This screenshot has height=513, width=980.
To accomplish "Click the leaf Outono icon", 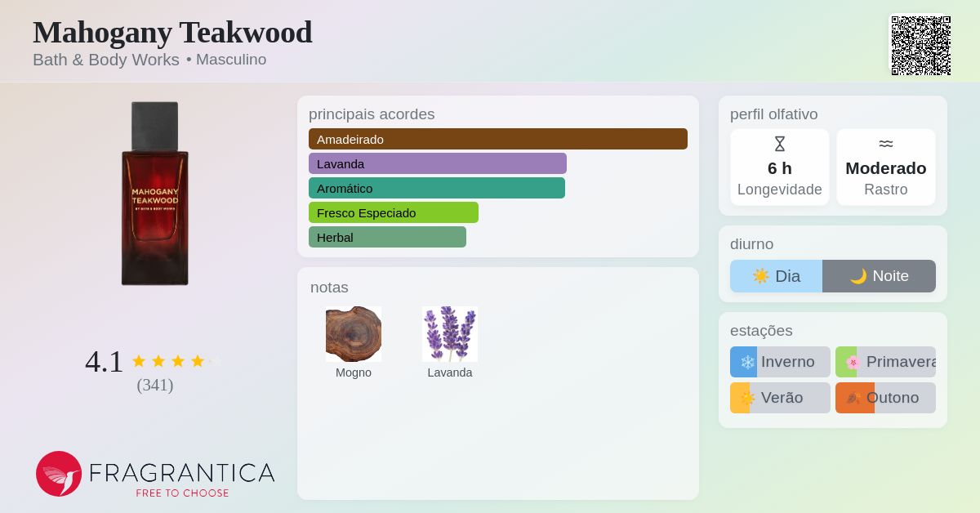I will point(853,398).
